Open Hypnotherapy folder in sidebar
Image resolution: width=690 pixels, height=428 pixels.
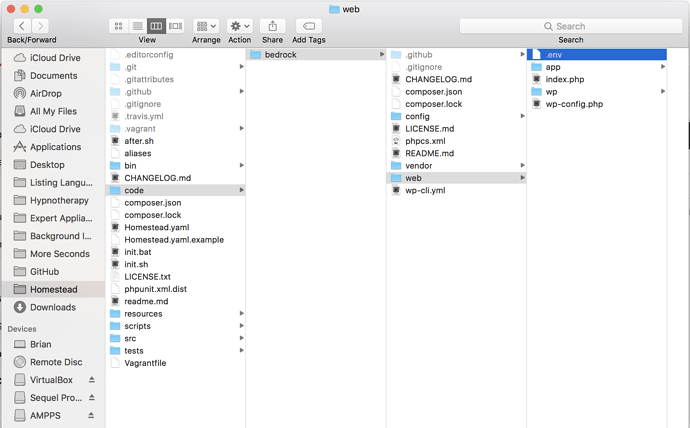(x=51, y=200)
